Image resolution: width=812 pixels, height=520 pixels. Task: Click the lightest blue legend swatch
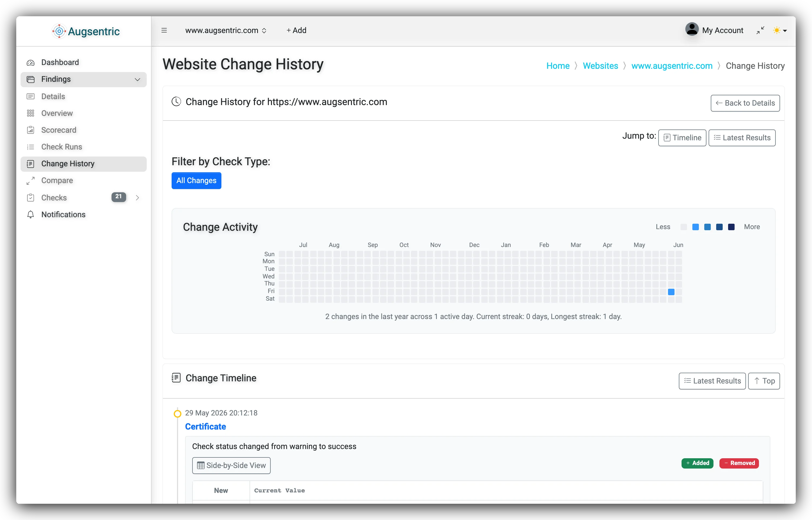tap(695, 227)
